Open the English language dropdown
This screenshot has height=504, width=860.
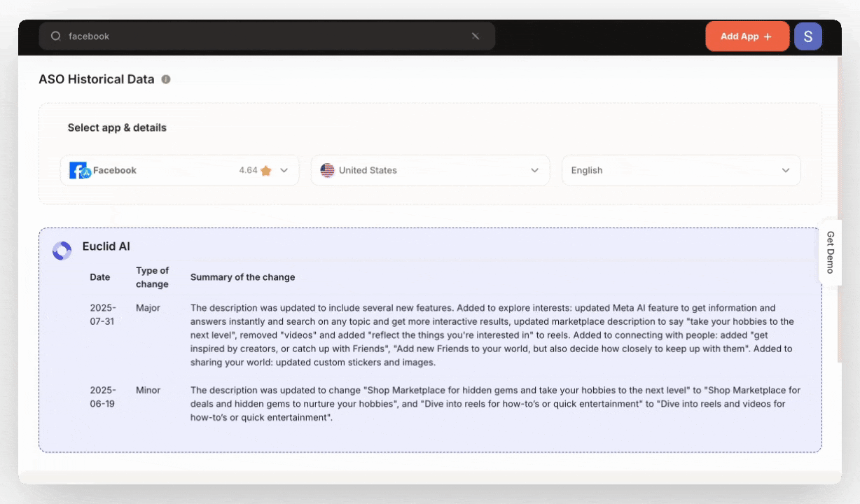tap(785, 170)
